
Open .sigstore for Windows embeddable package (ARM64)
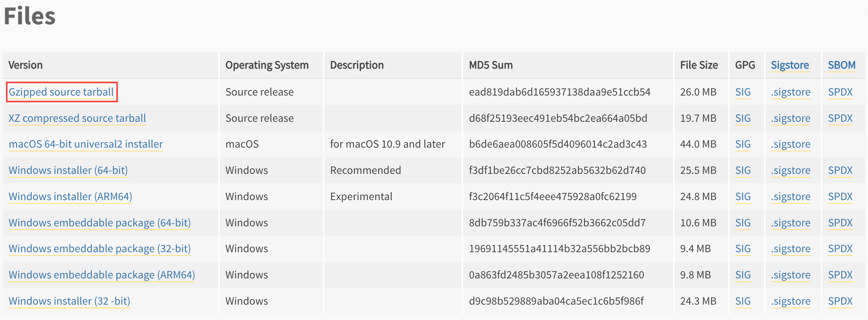(791, 275)
